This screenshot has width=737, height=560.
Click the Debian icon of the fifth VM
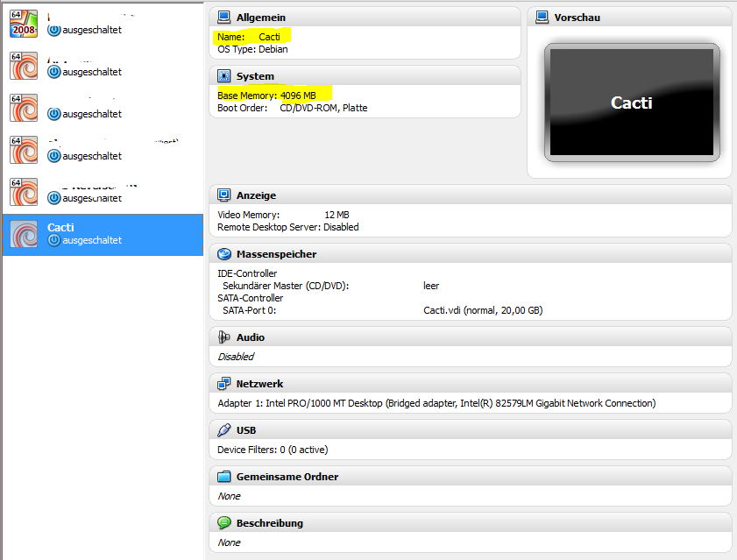tap(24, 192)
